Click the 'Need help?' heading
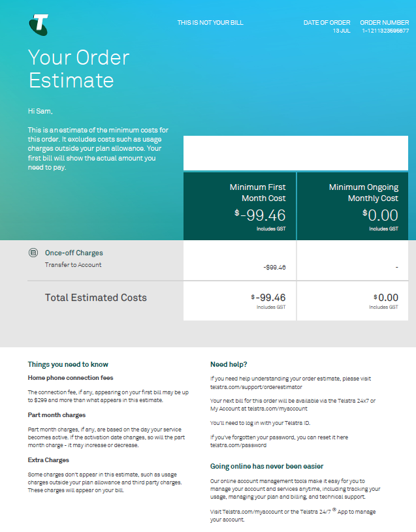 coord(229,364)
